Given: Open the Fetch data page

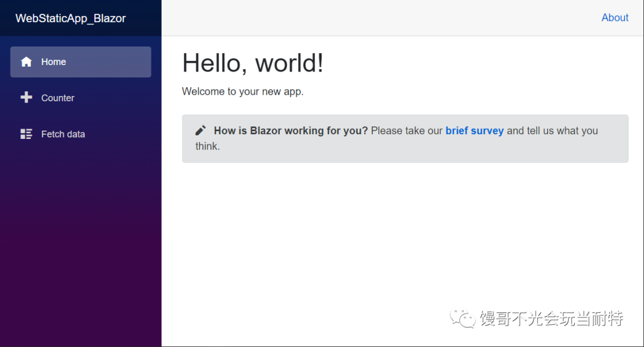Looking at the screenshot, I should (x=80, y=134).
